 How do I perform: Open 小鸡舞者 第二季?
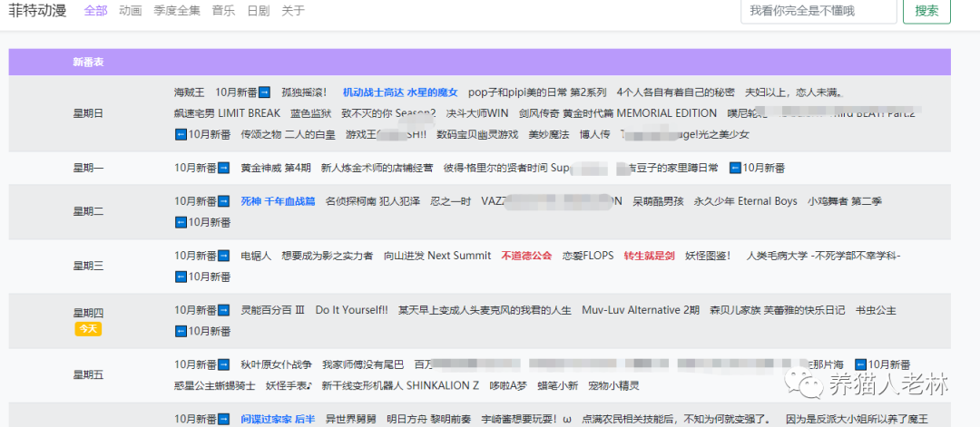[x=845, y=201]
